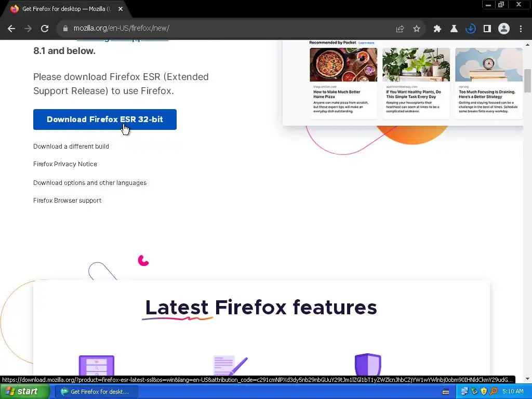Image resolution: width=532 pixels, height=399 pixels.
Task: Click the forward navigation arrow
Action: coord(28,29)
